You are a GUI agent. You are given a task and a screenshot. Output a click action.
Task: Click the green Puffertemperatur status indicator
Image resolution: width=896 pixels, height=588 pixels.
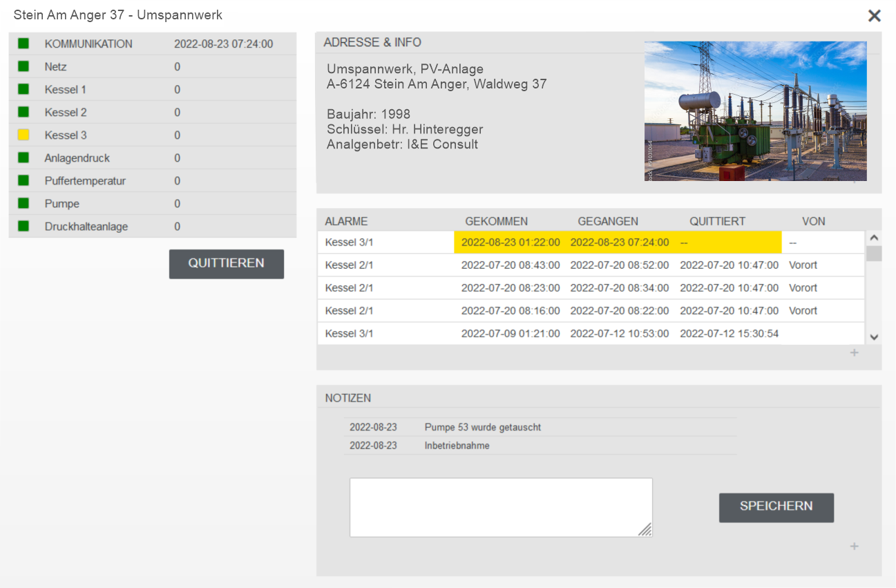tap(23, 180)
